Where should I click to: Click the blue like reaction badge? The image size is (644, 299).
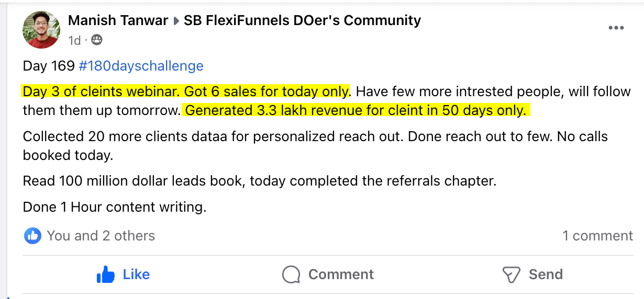pyautogui.click(x=32, y=236)
